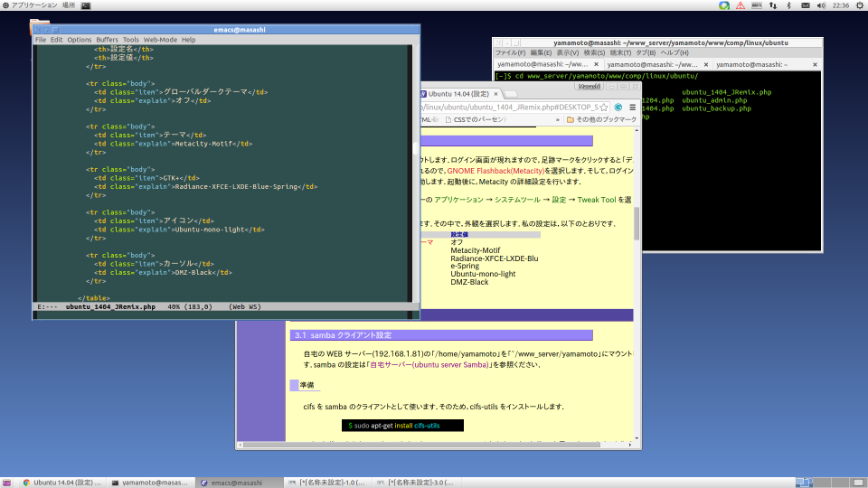Switch to third terminal tab yamamoto@masashi: ~
This screenshot has width=868, height=488.
751,65
